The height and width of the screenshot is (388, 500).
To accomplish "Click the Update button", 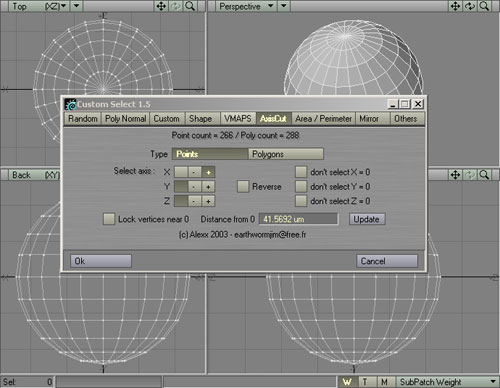I will pos(367,219).
